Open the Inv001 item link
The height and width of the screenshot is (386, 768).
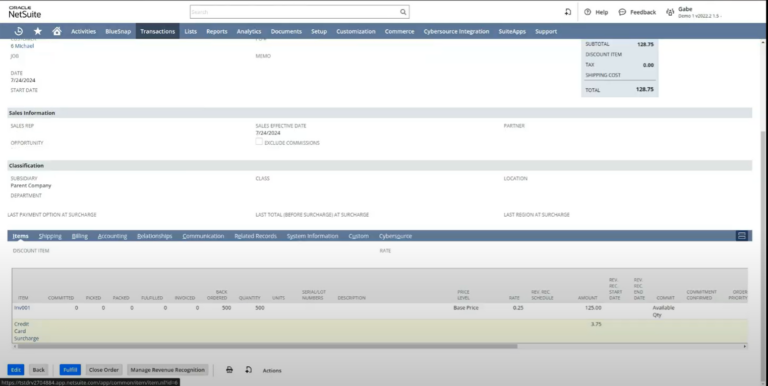pyautogui.click(x=22, y=308)
